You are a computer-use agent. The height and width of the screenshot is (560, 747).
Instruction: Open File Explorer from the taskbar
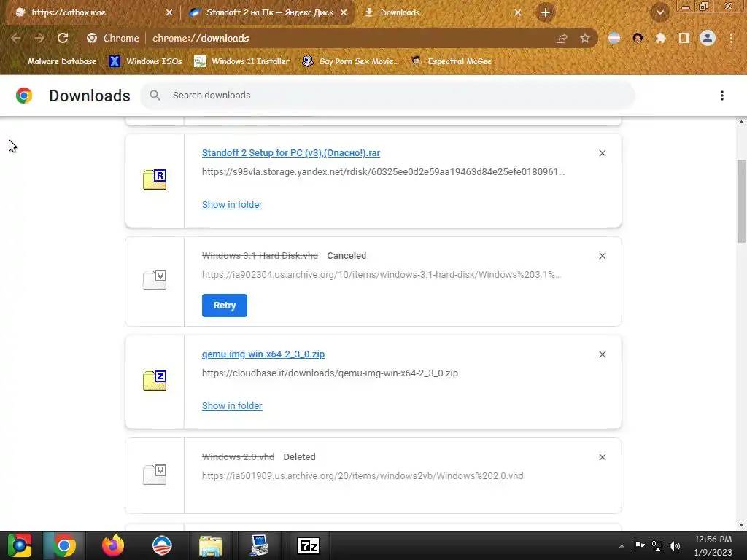click(211, 545)
